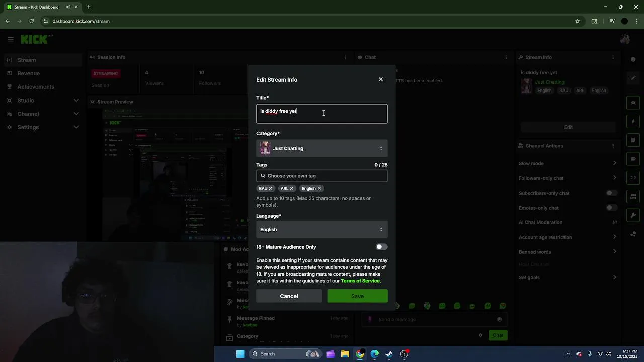Open the Channel Actions panel options menu
644x362 pixels.
[613, 146]
